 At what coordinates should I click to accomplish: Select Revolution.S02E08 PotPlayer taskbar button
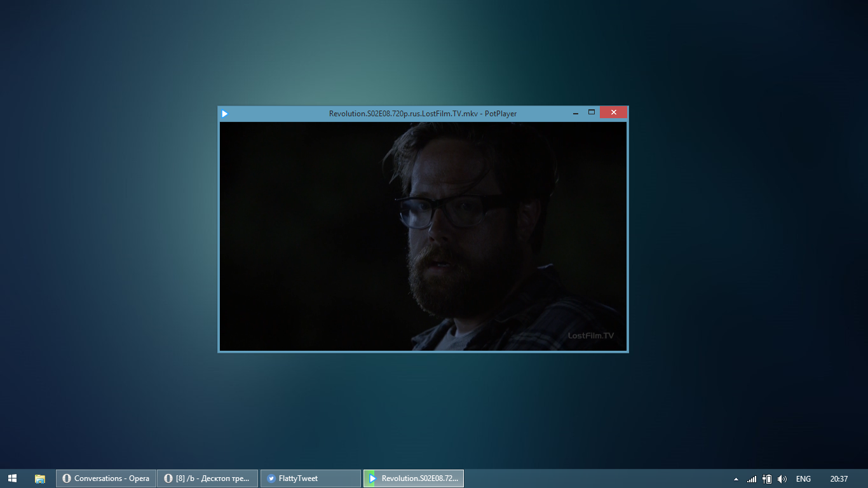pyautogui.click(x=414, y=478)
